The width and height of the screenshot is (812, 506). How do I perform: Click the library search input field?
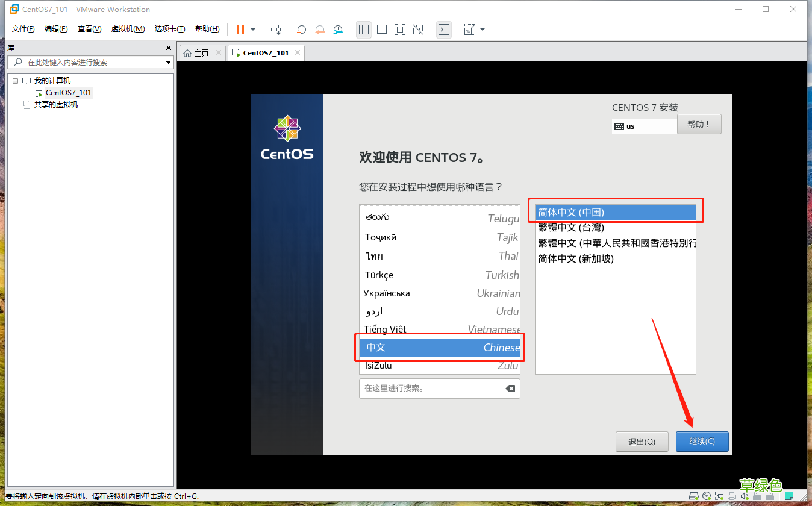pos(90,62)
